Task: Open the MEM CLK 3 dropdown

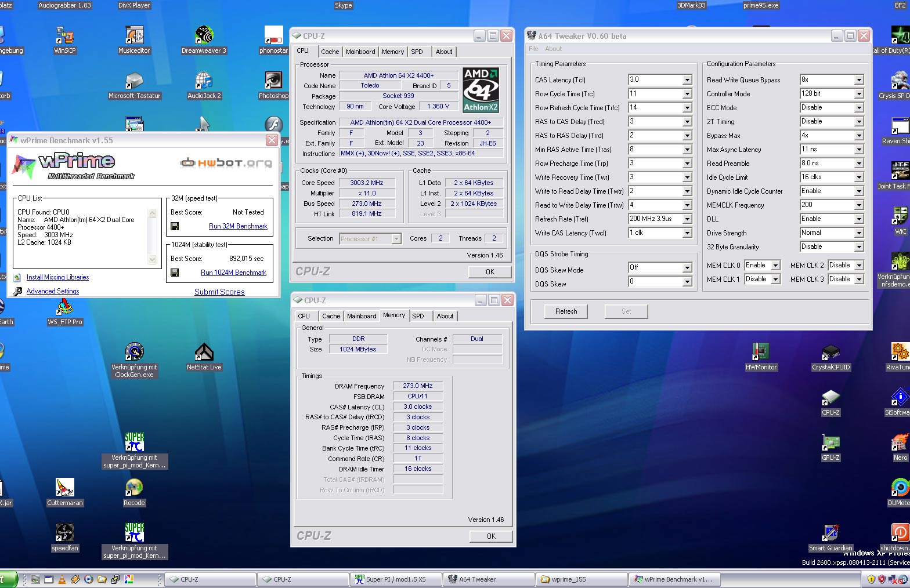Action: click(859, 280)
